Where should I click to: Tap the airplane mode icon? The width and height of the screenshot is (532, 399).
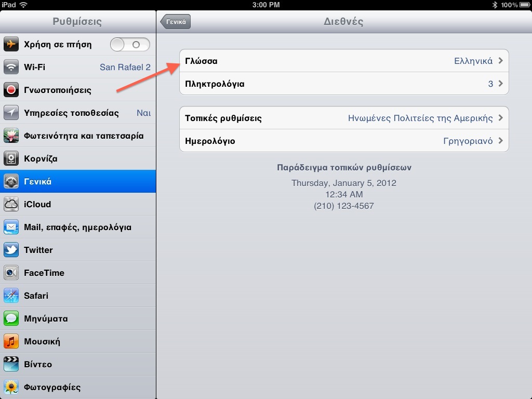pyautogui.click(x=11, y=44)
